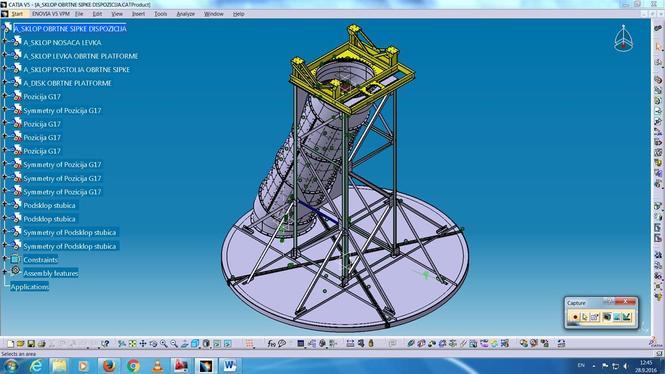Viewport: 665px width, 374px height.
Task: Click the 3D compass in viewport
Action: tap(623, 39)
